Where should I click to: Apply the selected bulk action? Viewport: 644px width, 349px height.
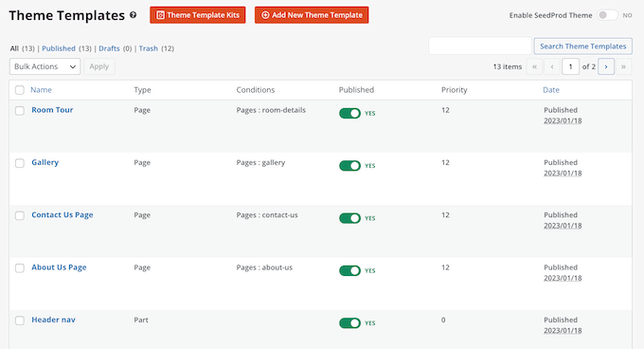(99, 66)
